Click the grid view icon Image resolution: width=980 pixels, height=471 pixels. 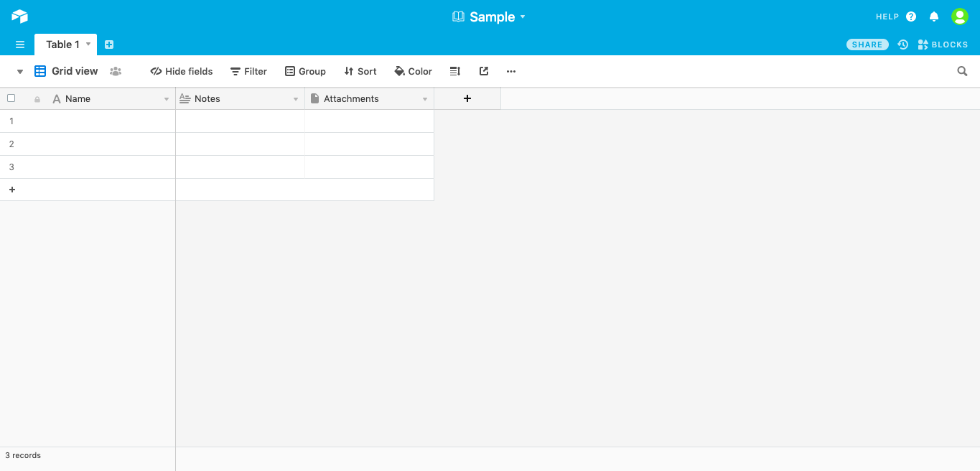coord(40,71)
